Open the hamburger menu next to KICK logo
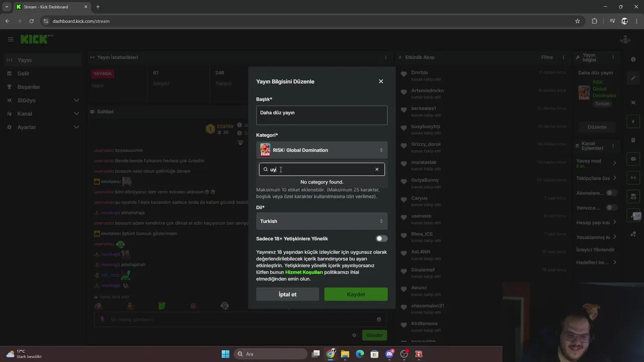Image resolution: width=644 pixels, height=362 pixels. [11, 39]
